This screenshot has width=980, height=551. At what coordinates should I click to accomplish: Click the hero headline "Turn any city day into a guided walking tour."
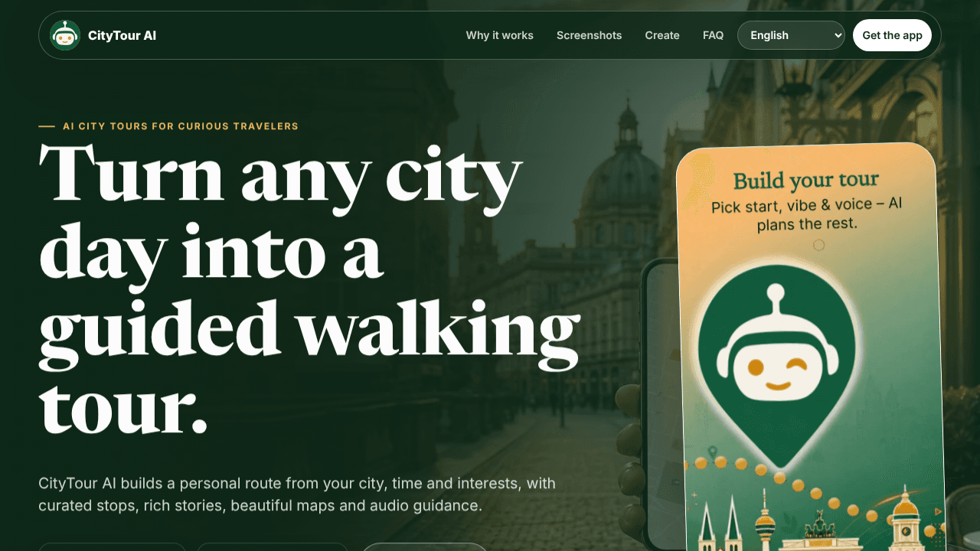(x=309, y=290)
